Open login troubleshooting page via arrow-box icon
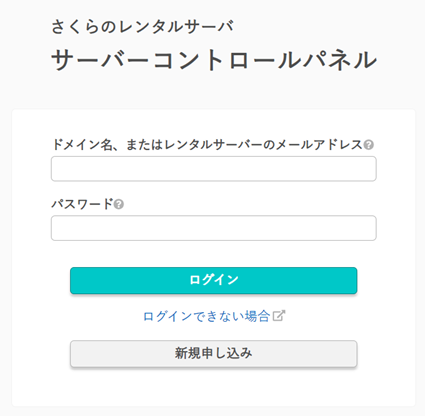This screenshot has width=425, height=416. click(x=279, y=316)
